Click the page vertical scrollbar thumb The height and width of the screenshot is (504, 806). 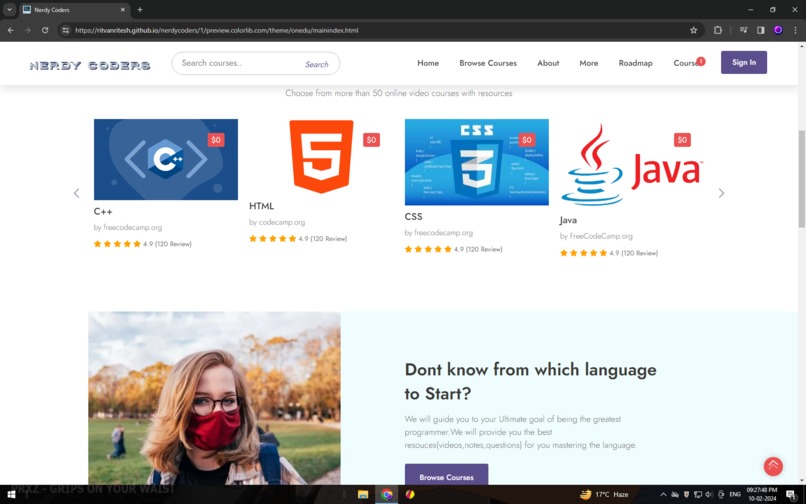801,178
